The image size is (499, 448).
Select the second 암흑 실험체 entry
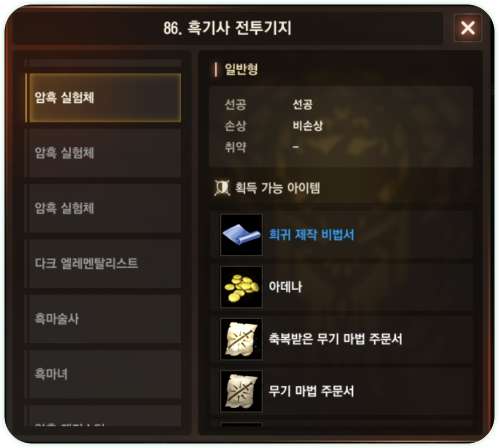click(103, 153)
